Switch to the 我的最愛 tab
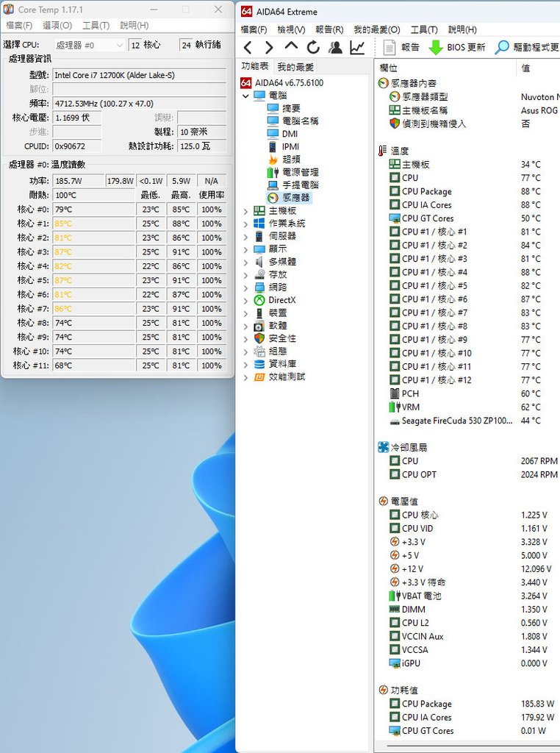560x753 pixels. (x=295, y=67)
